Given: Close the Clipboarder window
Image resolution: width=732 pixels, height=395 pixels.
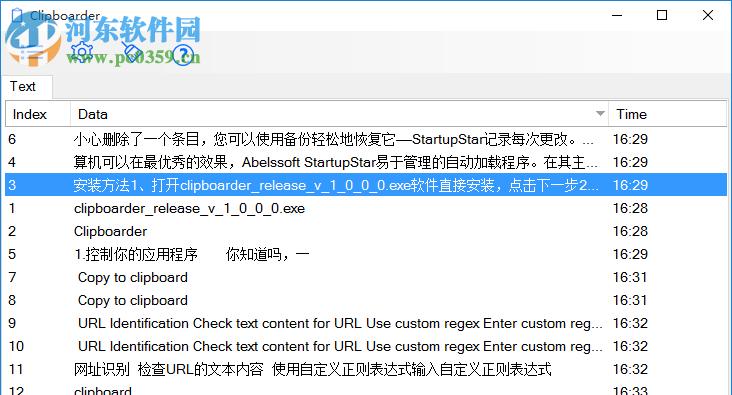Looking at the screenshot, I should coord(708,15).
